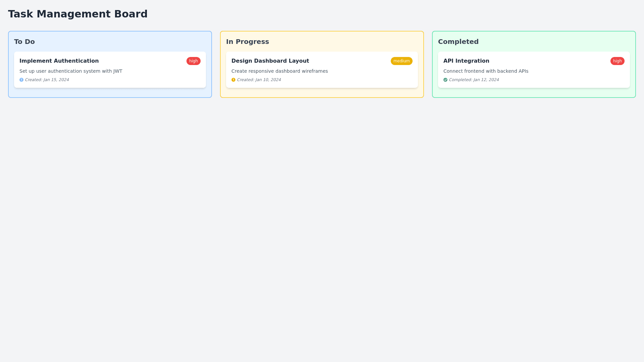Click the Created Jan 15, 2024 date
644x362 pixels.
pyautogui.click(x=47, y=80)
